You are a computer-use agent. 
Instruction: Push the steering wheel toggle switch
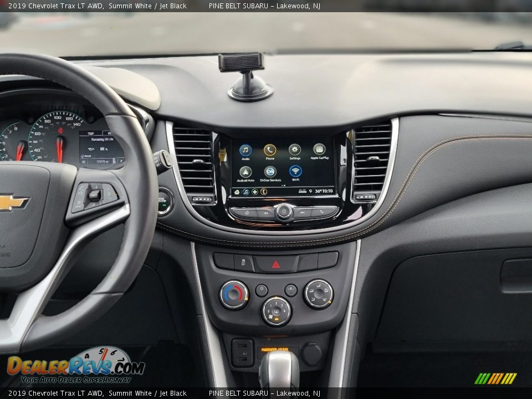coord(95,195)
